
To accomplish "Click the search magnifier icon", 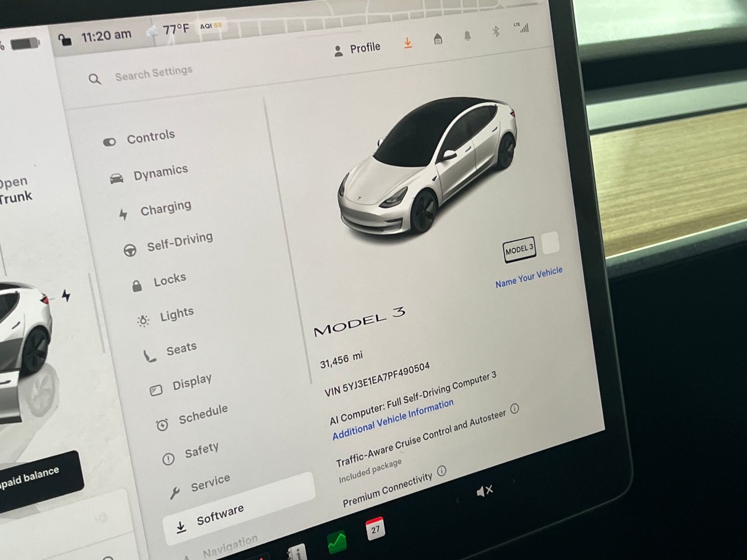I will pyautogui.click(x=95, y=79).
